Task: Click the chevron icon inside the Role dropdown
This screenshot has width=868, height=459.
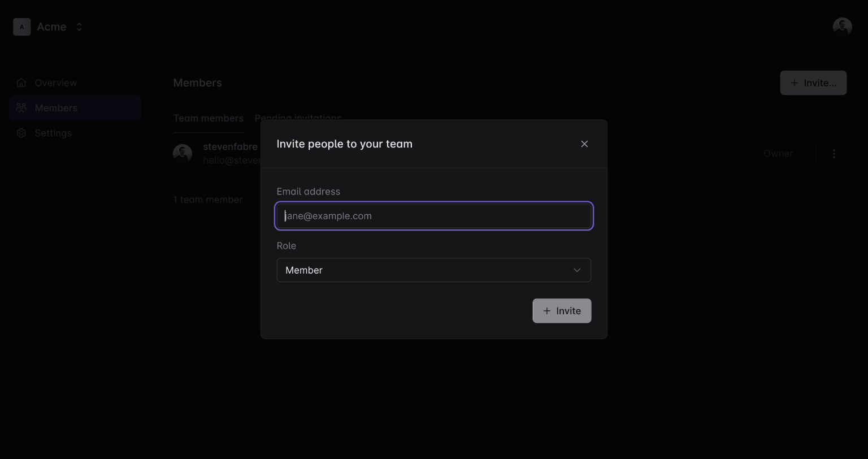Action: [577, 270]
